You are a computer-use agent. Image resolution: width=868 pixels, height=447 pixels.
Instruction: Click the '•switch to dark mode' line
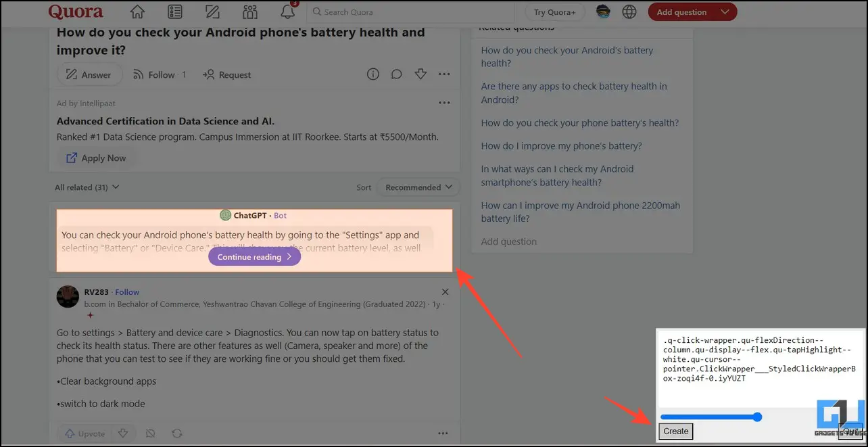[101, 404]
